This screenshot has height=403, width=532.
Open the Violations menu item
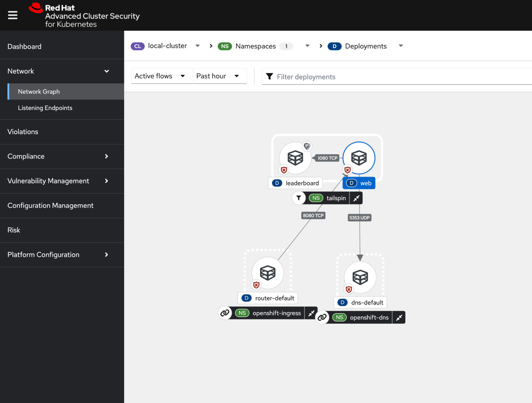[23, 132]
